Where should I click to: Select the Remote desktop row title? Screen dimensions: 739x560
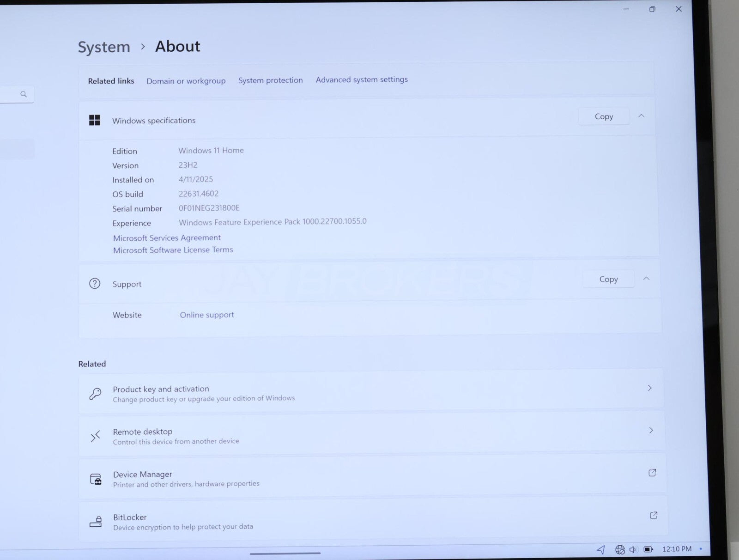[x=143, y=432]
